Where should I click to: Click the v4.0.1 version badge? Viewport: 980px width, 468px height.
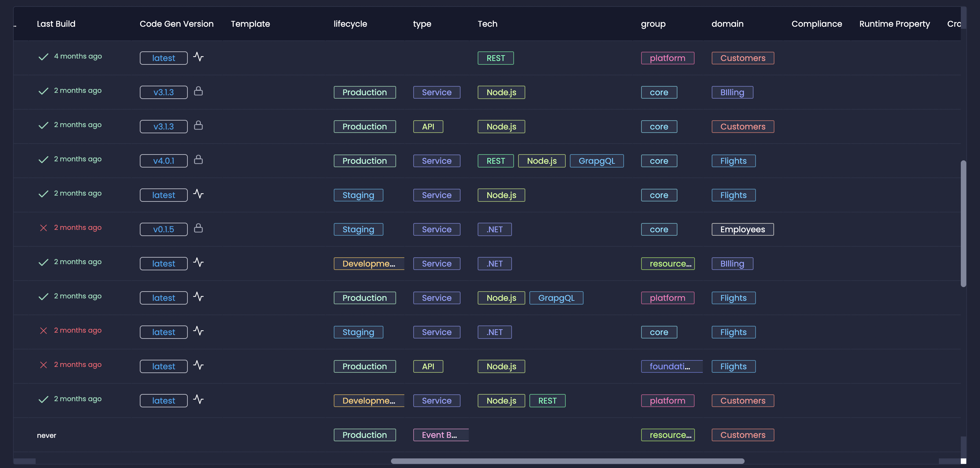coord(163,161)
